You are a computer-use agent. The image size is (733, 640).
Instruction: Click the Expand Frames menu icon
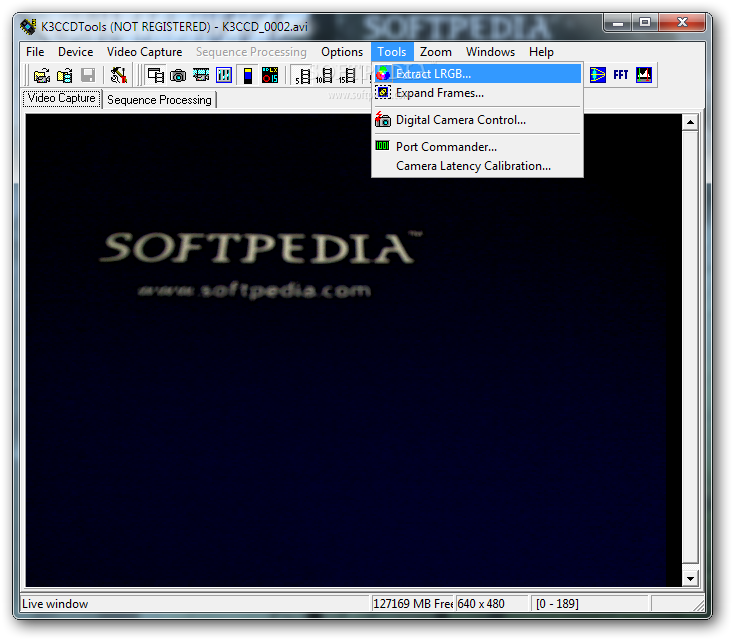point(383,93)
